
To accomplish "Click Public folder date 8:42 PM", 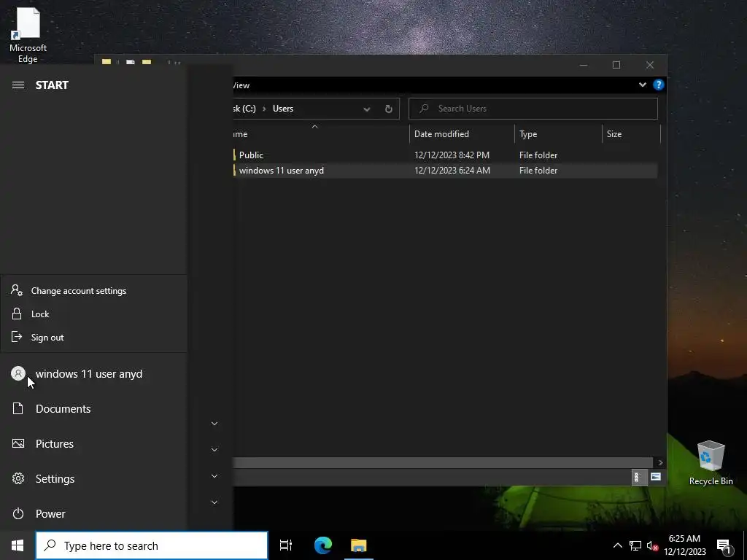I will click(452, 155).
